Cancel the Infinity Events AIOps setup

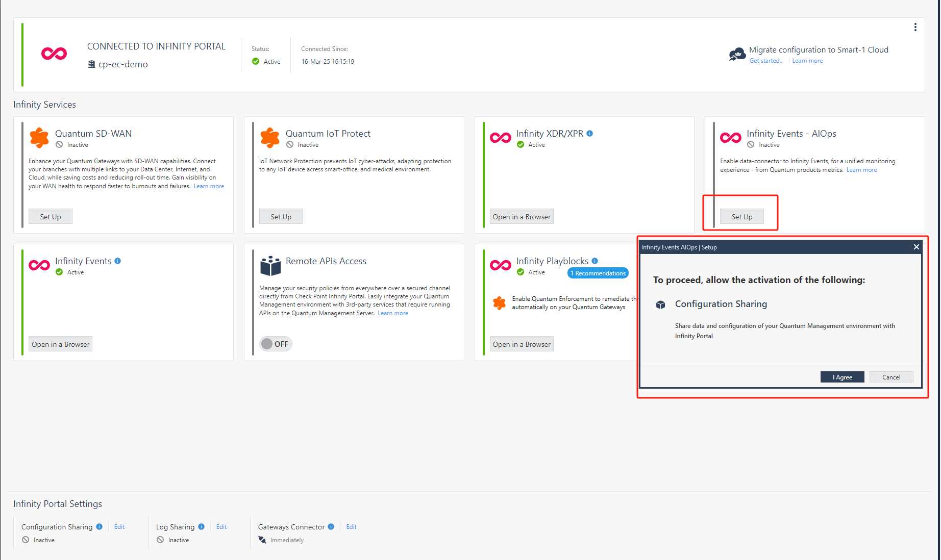(x=891, y=377)
